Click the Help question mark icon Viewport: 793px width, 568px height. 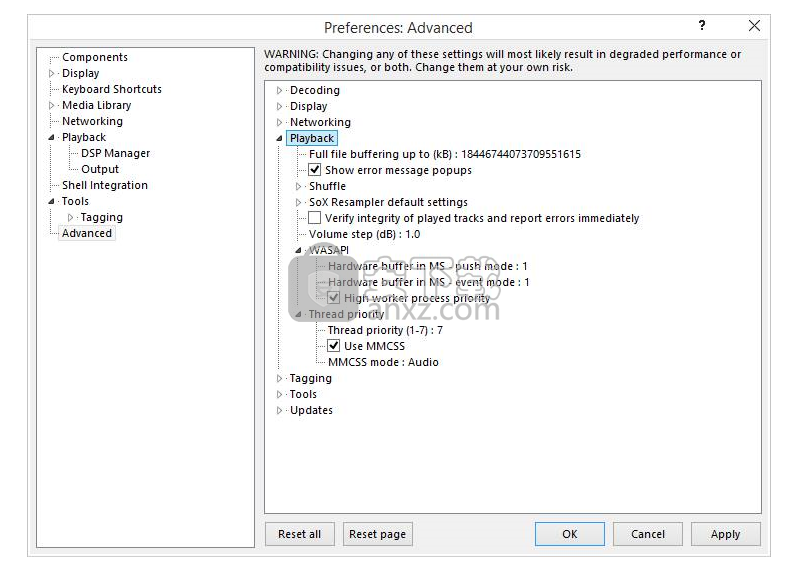[x=701, y=26]
